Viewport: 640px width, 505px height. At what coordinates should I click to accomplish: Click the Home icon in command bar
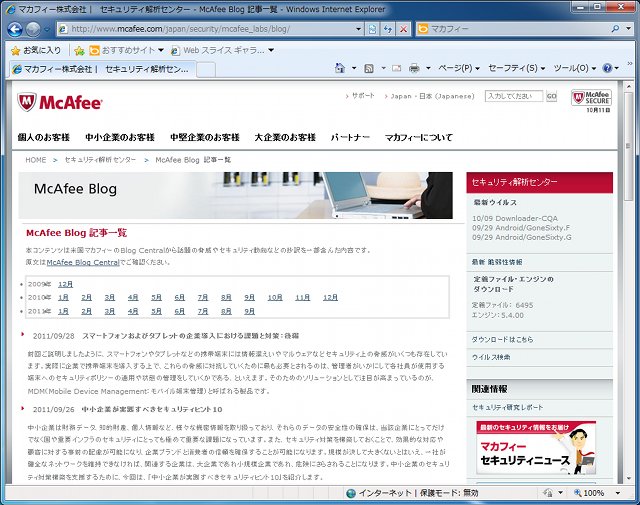pos(340,68)
